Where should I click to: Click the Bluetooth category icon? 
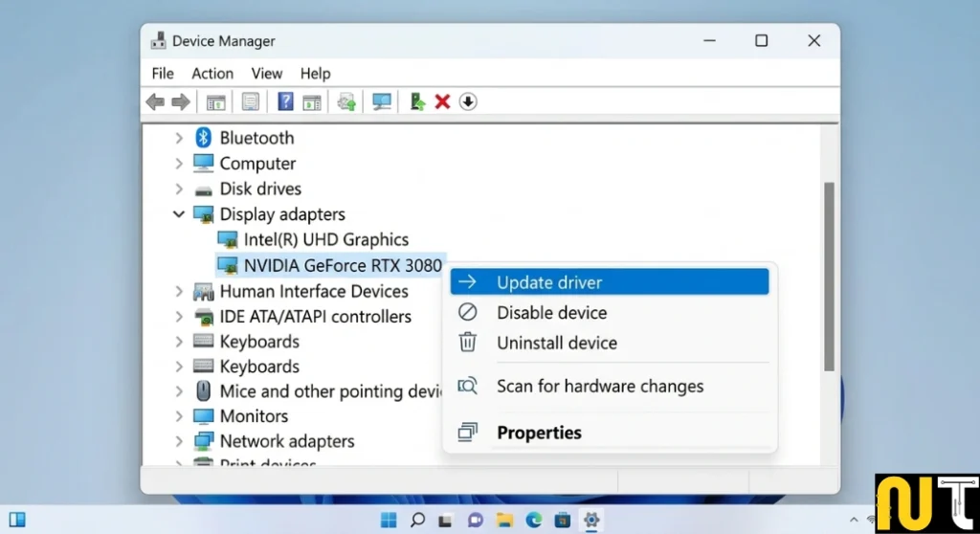pyautogui.click(x=203, y=138)
